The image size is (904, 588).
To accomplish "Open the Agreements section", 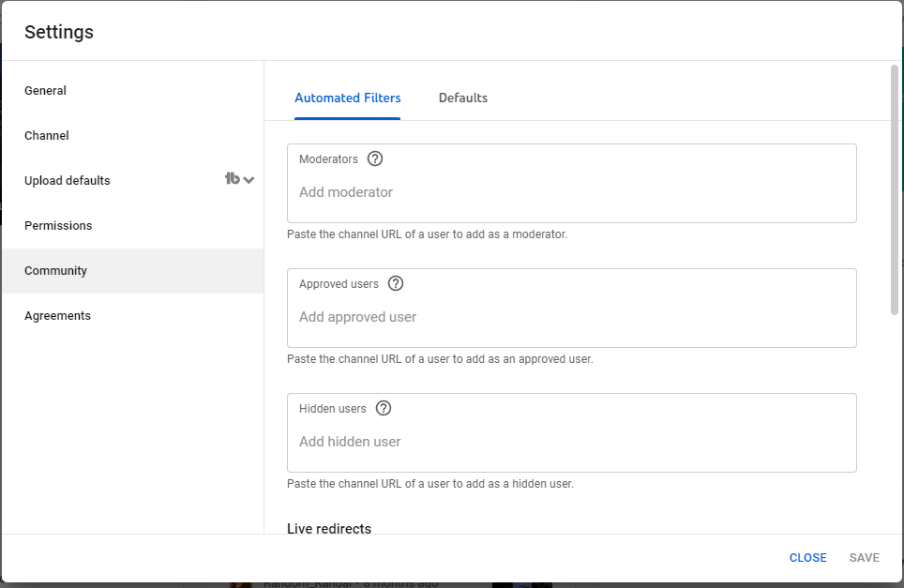I will pyautogui.click(x=57, y=316).
